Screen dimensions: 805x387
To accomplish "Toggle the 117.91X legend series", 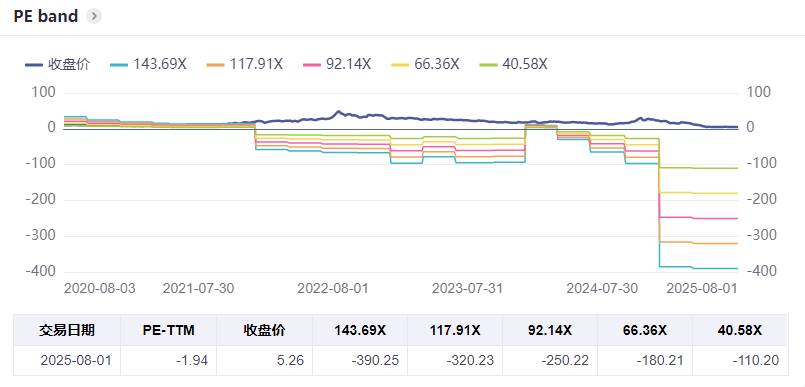I will coord(244,65).
